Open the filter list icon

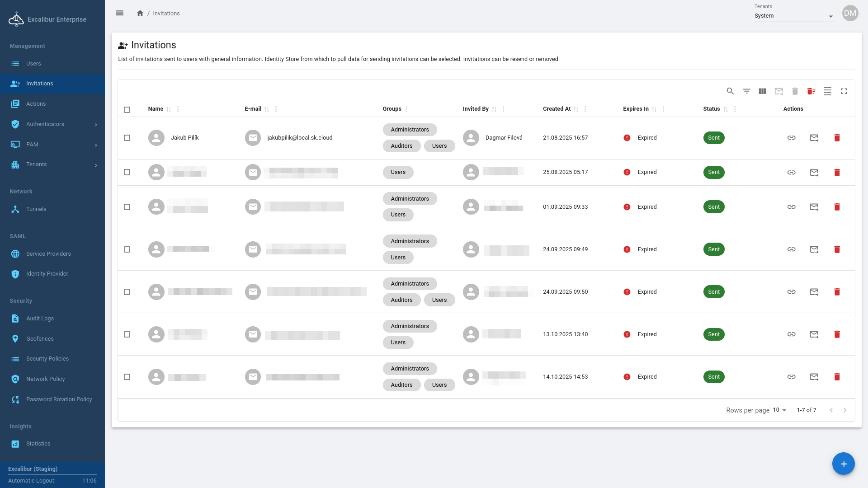tap(746, 91)
